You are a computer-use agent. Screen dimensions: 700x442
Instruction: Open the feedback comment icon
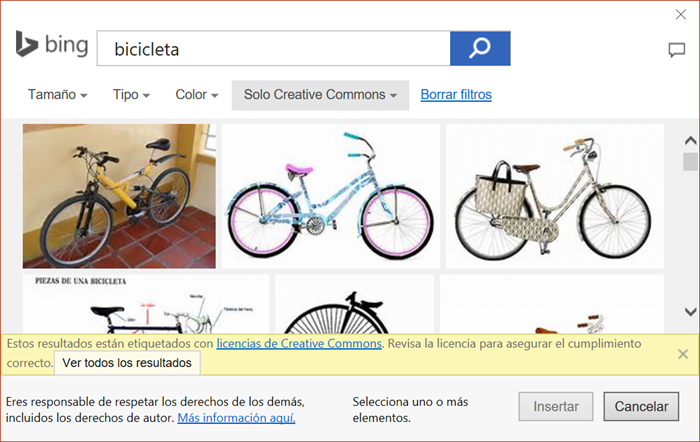click(x=676, y=50)
